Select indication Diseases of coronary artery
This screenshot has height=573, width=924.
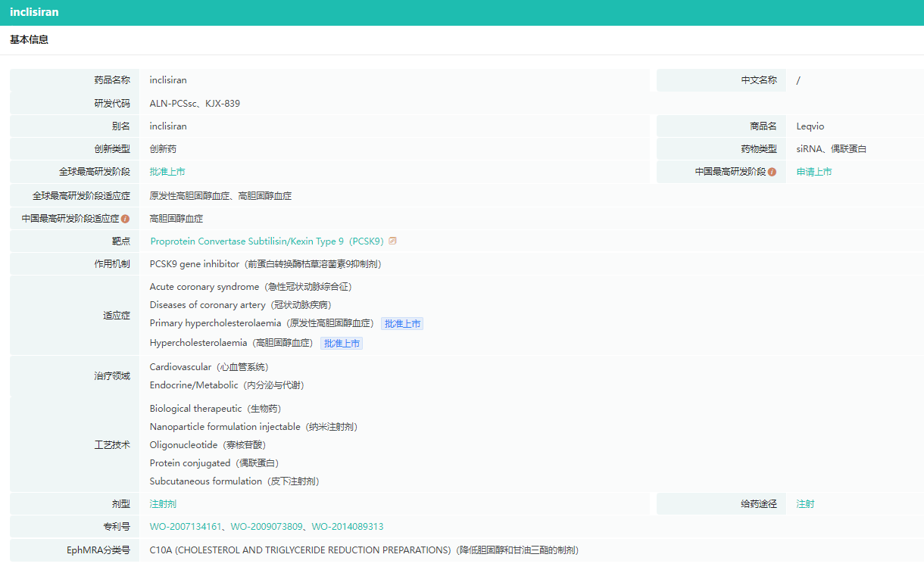click(x=208, y=305)
